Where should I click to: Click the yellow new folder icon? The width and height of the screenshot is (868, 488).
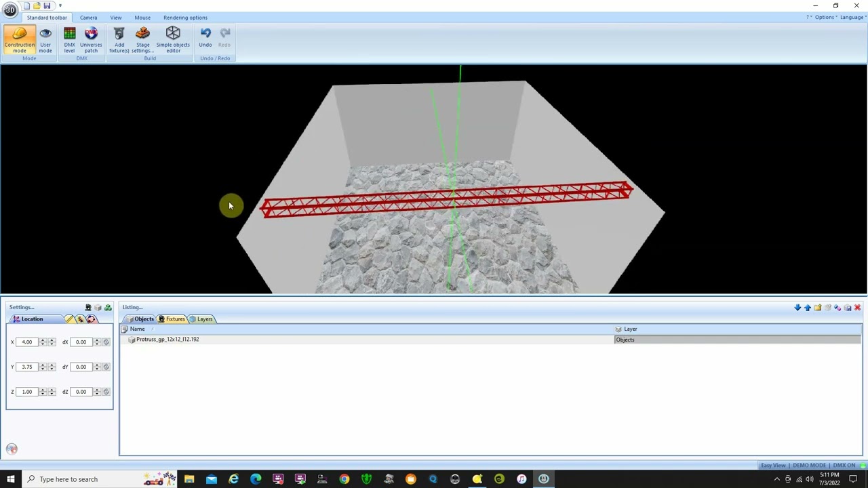tap(818, 308)
